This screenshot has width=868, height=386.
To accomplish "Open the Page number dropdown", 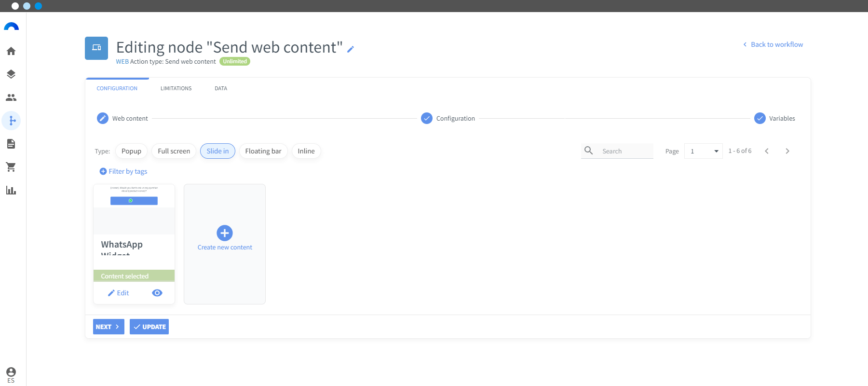I will tap(703, 151).
